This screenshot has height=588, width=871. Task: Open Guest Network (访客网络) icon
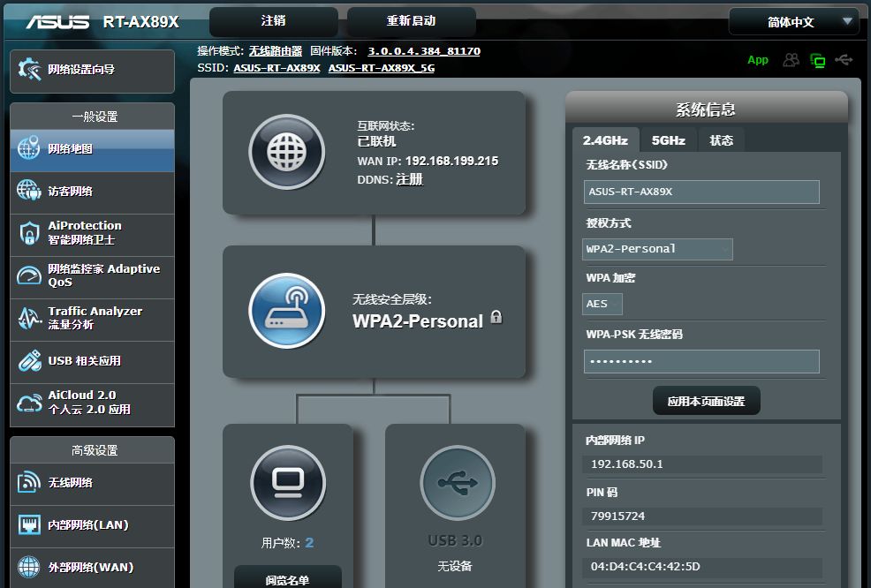(29, 191)
